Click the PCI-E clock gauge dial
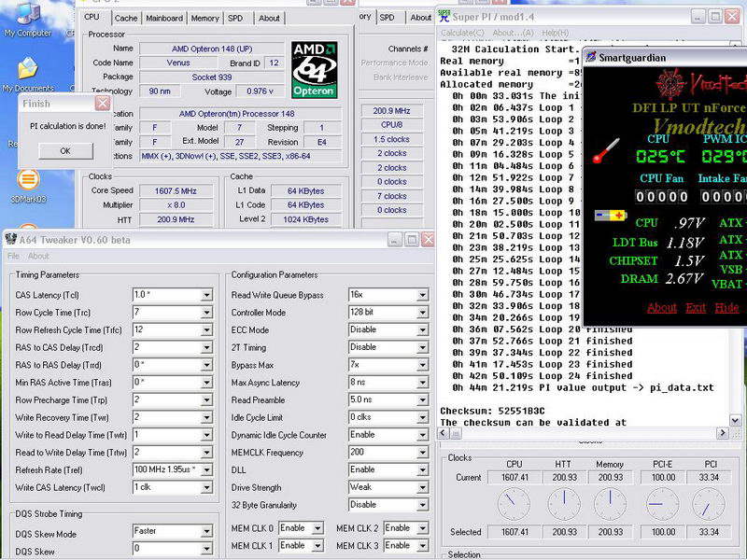The width and height of the screenshot is (747, 560). point(663,504)
